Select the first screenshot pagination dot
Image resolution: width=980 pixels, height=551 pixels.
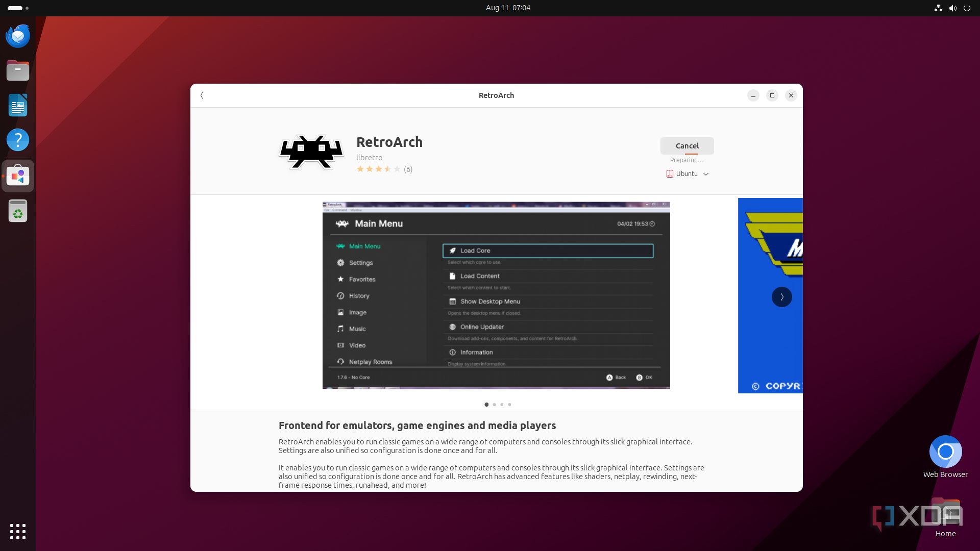[x=486, y=405]
